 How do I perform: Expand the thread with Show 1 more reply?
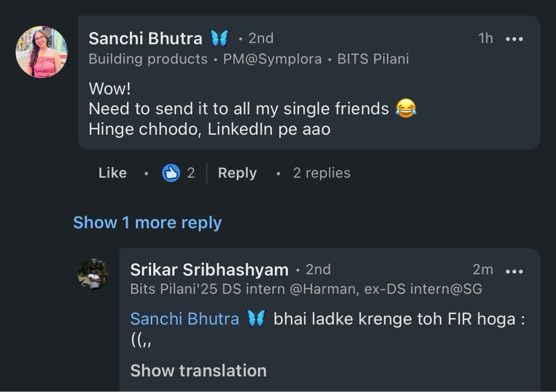(x=147, y=223)
